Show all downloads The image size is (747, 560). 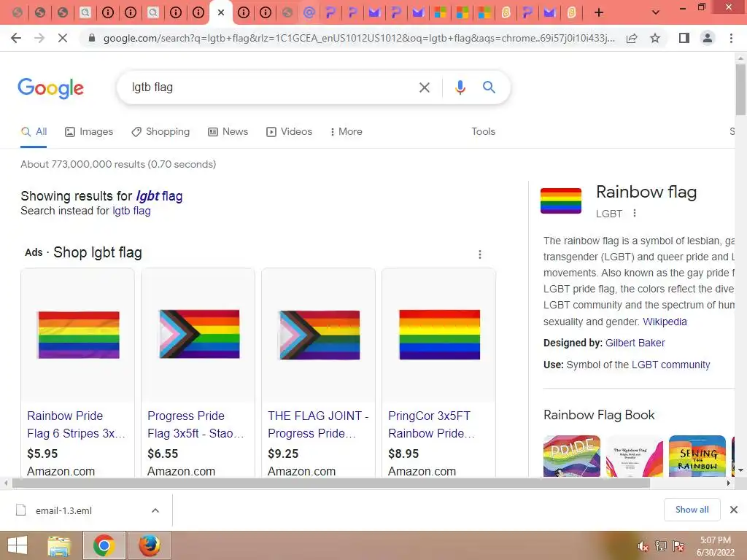[692, 510]
